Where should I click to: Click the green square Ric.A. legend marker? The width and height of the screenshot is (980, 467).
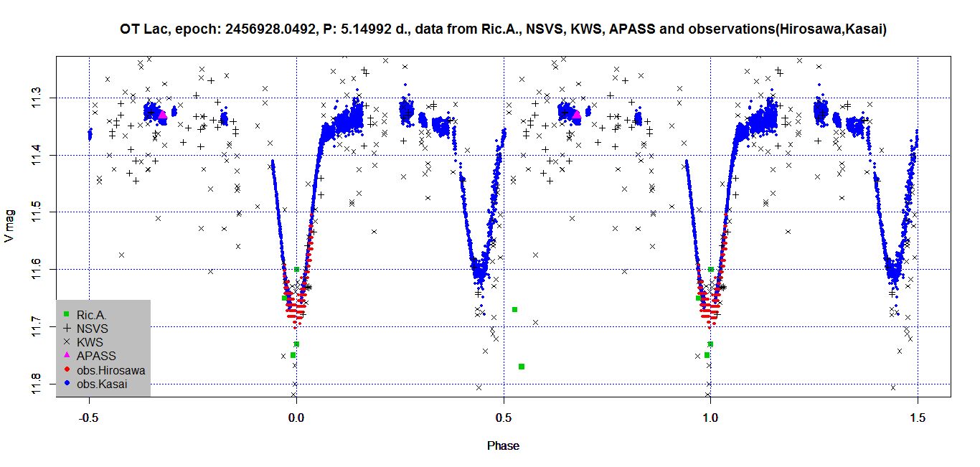point(66,314)
